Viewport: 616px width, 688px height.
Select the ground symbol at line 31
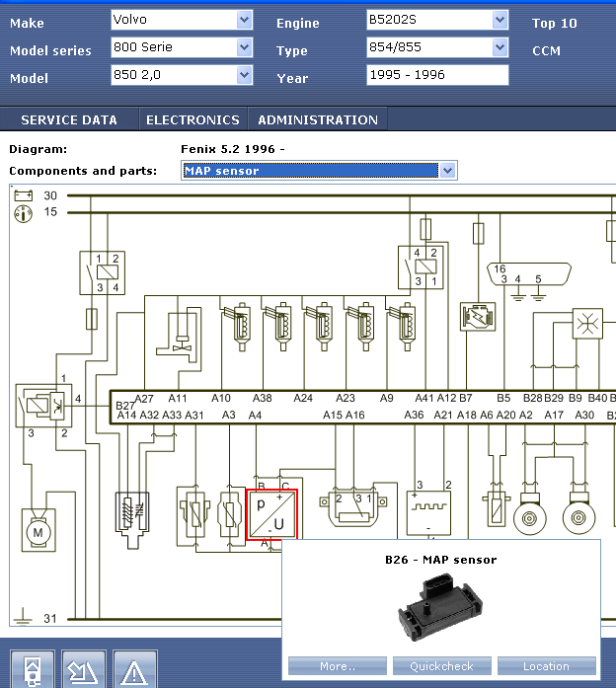pyautogui.click(x=23, y=617)
